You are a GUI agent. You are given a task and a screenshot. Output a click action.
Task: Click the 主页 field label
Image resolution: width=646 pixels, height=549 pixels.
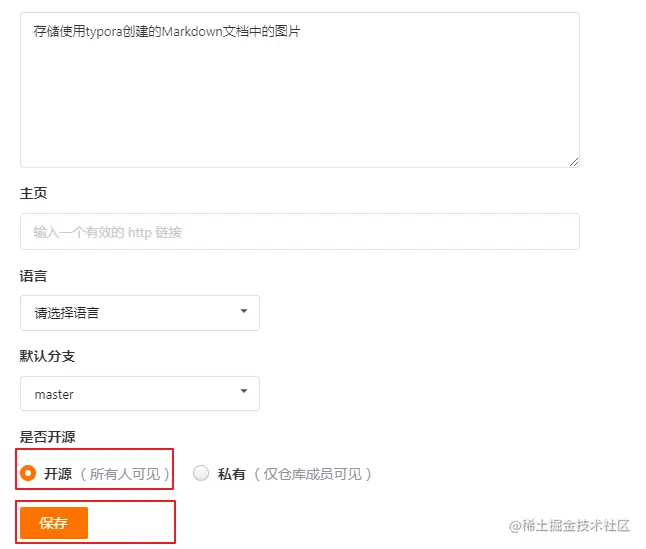click(x=33, y=193)
